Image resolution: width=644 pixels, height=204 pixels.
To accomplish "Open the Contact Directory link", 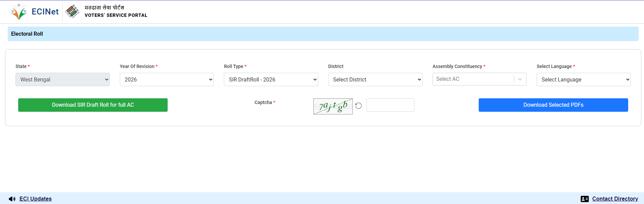I will (615, 199).
